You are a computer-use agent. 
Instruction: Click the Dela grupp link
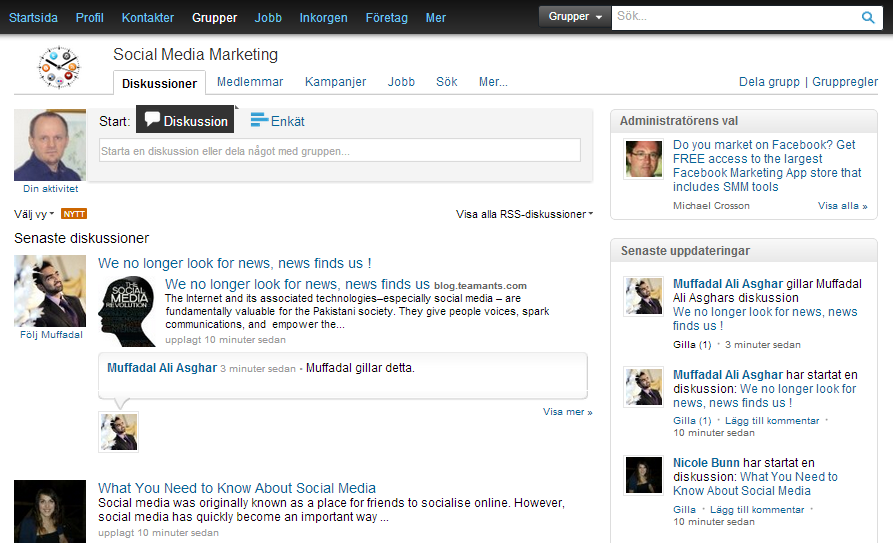pos(769,82)
